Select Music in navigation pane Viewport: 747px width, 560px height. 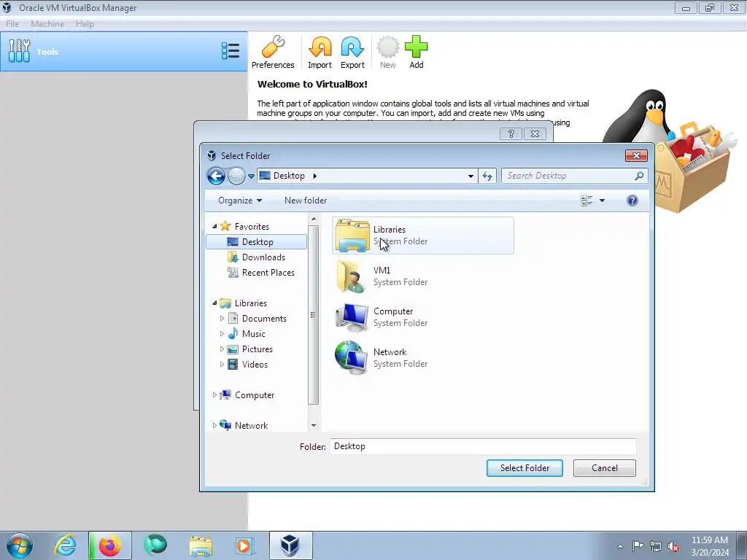(x=247, y=333)
